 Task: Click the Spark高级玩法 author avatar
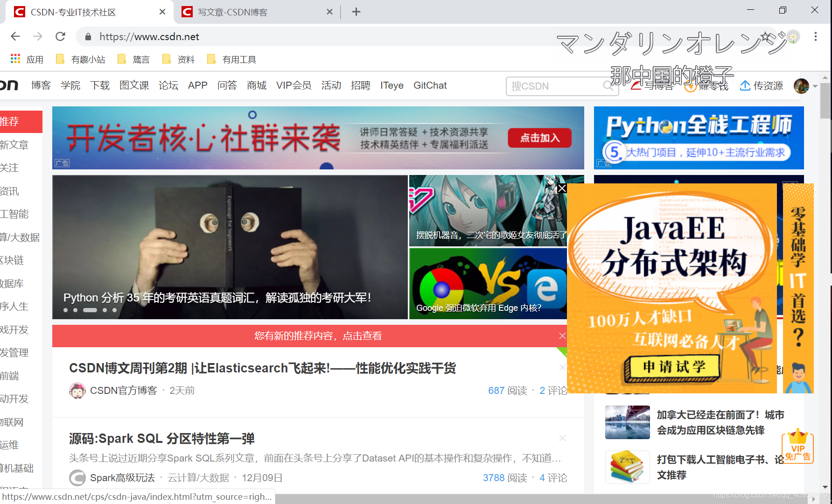[x=77, y=478]
